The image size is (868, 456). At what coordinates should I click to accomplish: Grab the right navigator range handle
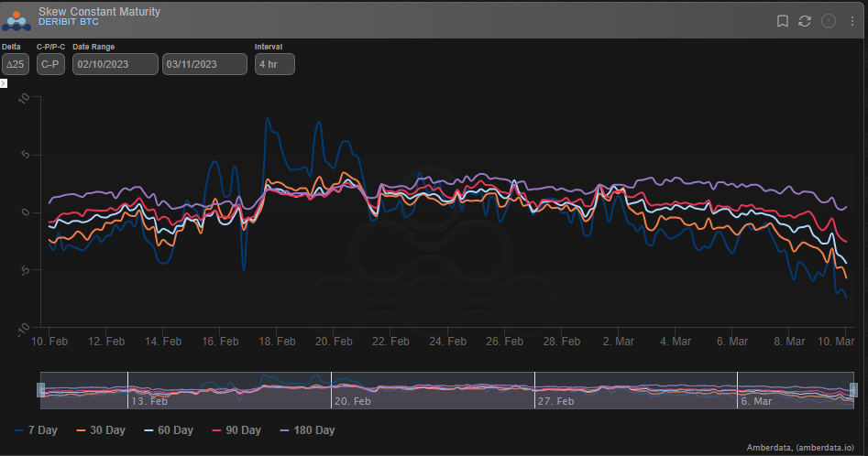pyautogui.click(x=853, y=390)
